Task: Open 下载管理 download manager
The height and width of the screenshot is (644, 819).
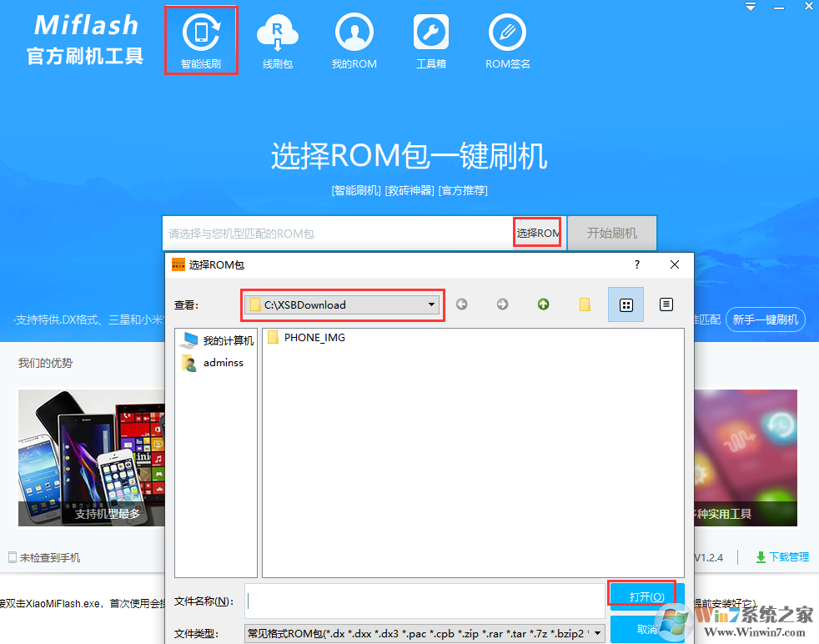Action: [x=782, y=556]
